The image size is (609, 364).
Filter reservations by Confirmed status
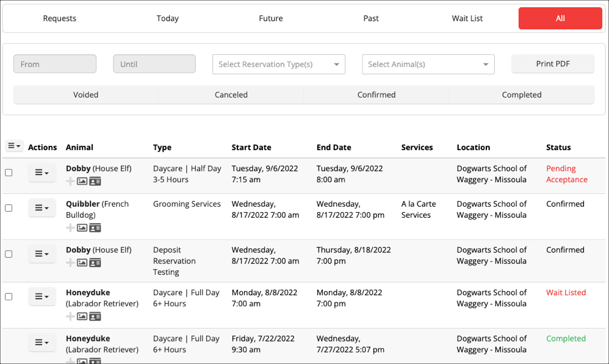coord(376,95)
